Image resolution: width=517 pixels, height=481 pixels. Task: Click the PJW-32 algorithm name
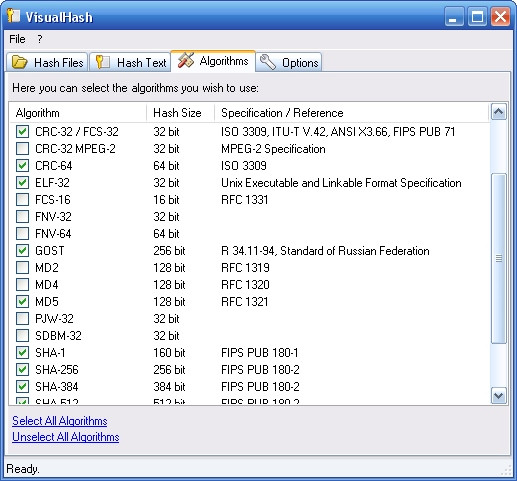(x=54, y=319)
